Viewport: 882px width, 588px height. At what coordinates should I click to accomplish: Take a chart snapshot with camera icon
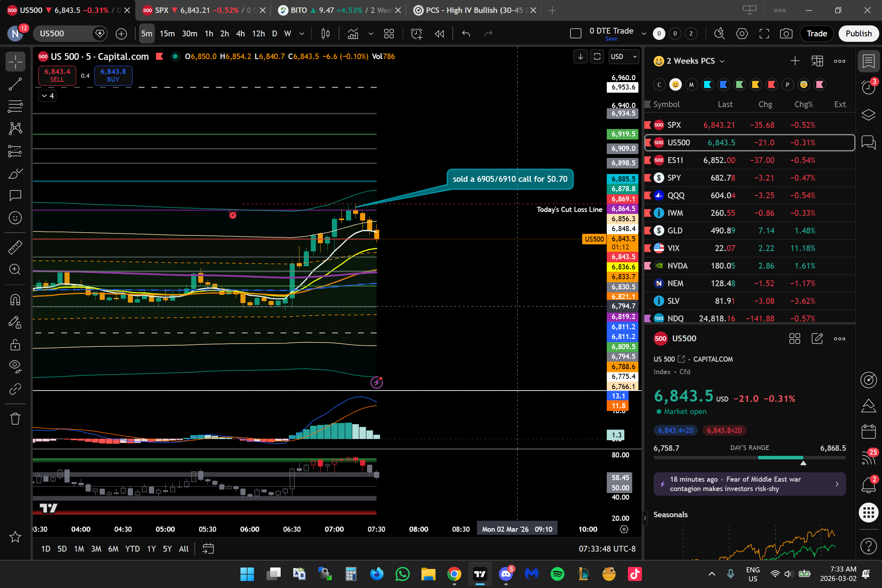point(786,34)
